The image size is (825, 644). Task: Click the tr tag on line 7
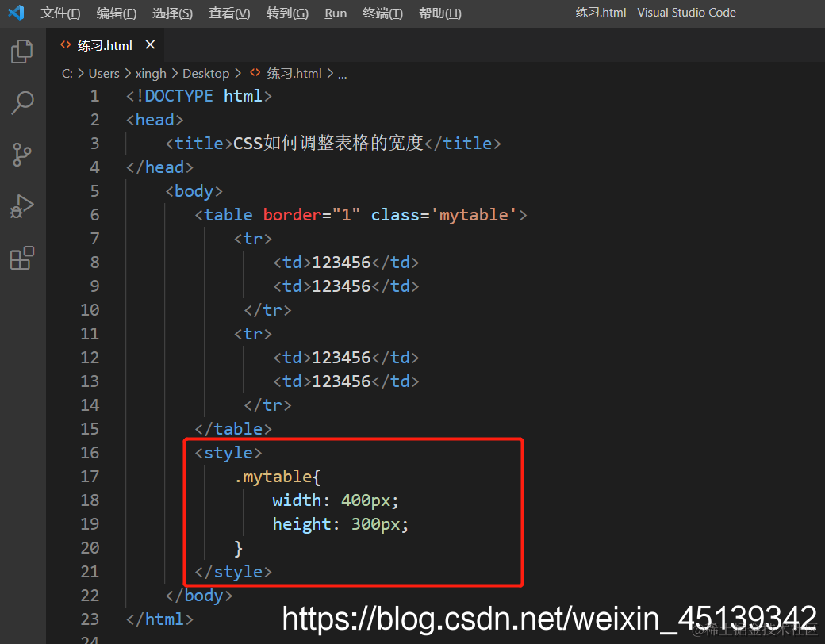tap(252, 239)
